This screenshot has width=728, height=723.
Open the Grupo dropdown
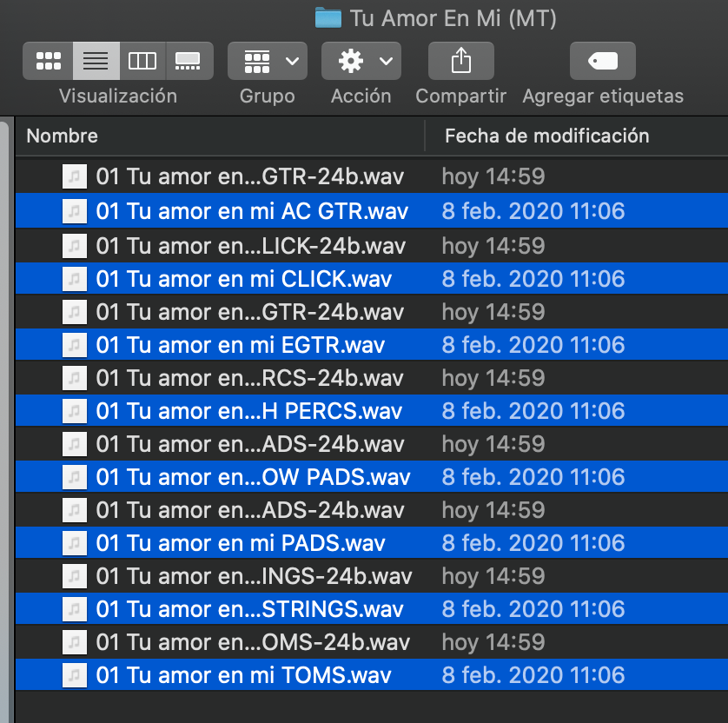pos(268,61)
